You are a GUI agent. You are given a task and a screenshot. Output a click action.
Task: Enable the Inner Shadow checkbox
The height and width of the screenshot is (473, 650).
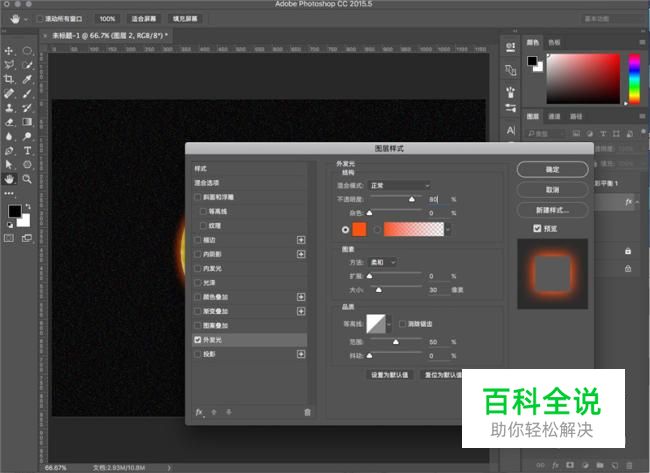(198, 254)
